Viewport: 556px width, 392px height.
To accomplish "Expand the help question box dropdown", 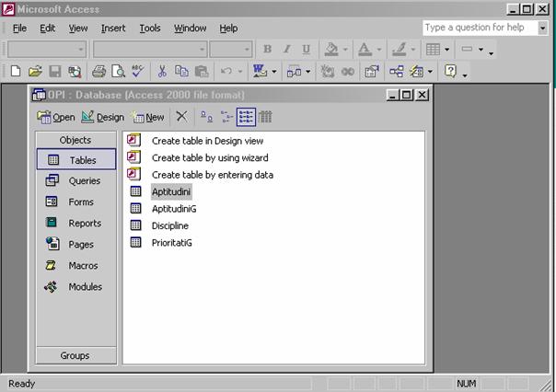I will click(542, 28).
